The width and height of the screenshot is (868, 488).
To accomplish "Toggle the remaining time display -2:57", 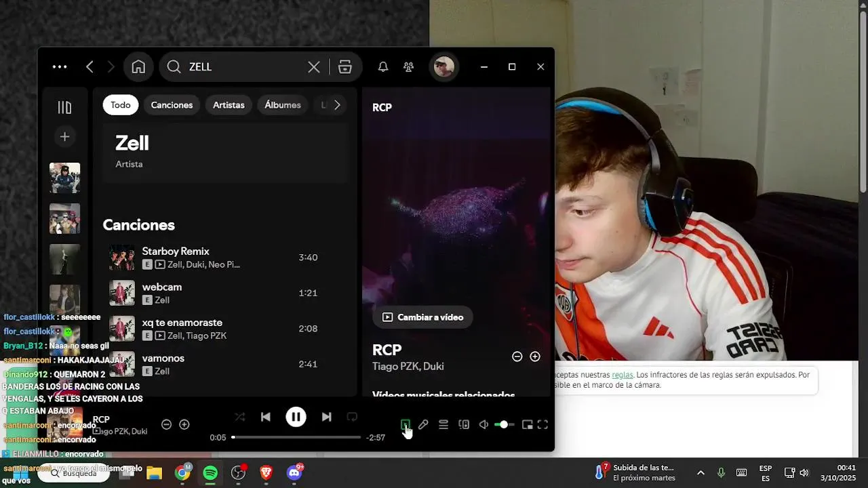I will [376, 438].
